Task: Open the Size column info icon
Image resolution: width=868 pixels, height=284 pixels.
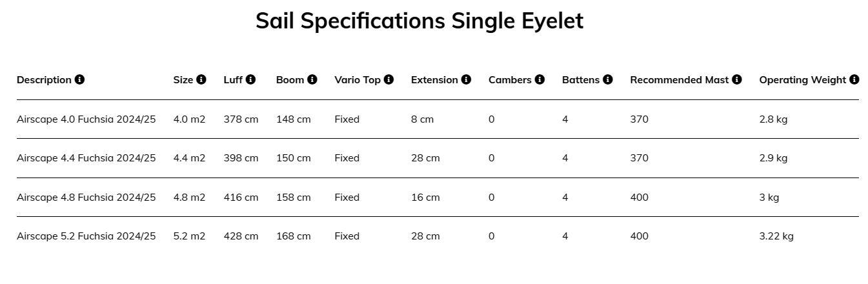Action: [x=201, y=80]
